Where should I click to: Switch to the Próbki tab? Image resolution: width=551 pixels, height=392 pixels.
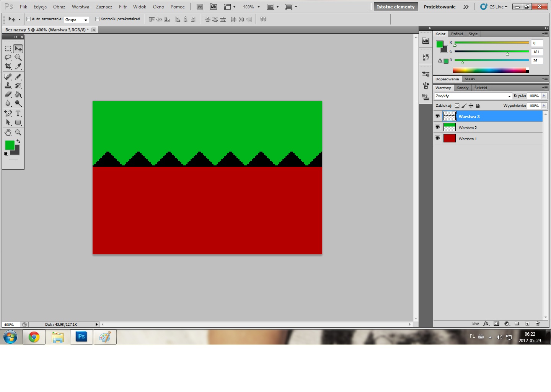click(457, 34)
